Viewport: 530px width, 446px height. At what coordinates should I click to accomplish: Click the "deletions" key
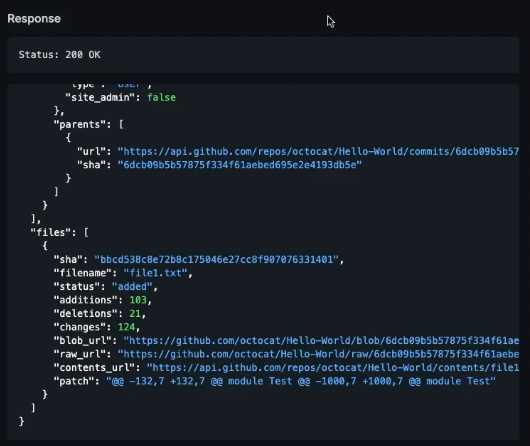[x=86, y=314]
